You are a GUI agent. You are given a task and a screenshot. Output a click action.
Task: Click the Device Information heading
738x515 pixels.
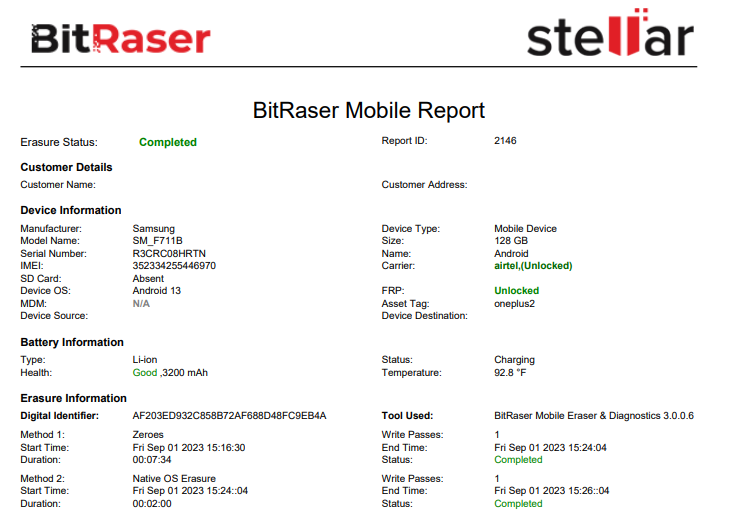coord(71,210)
